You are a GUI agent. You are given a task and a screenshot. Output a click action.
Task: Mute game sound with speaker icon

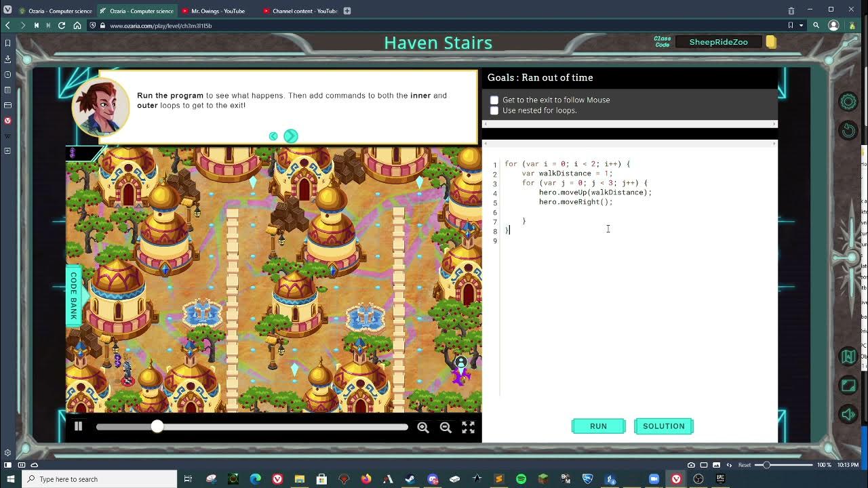848,414
